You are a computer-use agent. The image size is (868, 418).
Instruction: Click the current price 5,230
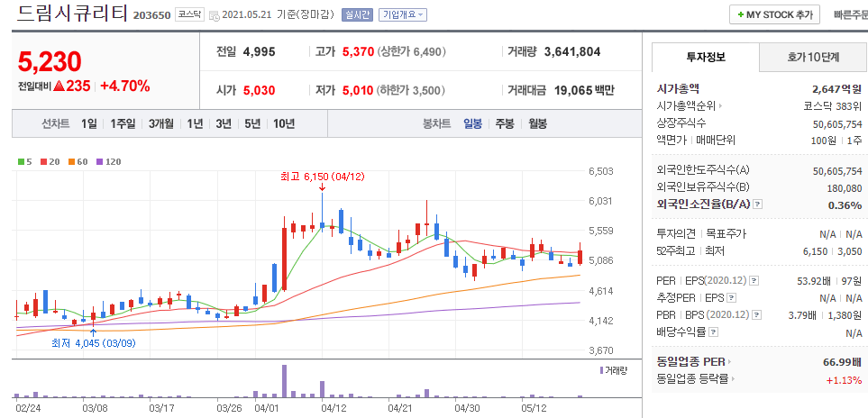click(x=50, y=62)
